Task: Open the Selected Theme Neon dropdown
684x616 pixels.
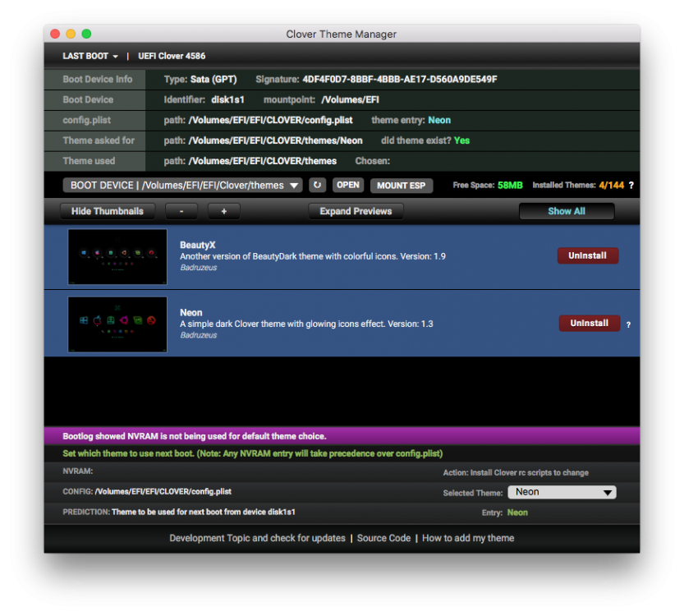Action: (562, 492)
